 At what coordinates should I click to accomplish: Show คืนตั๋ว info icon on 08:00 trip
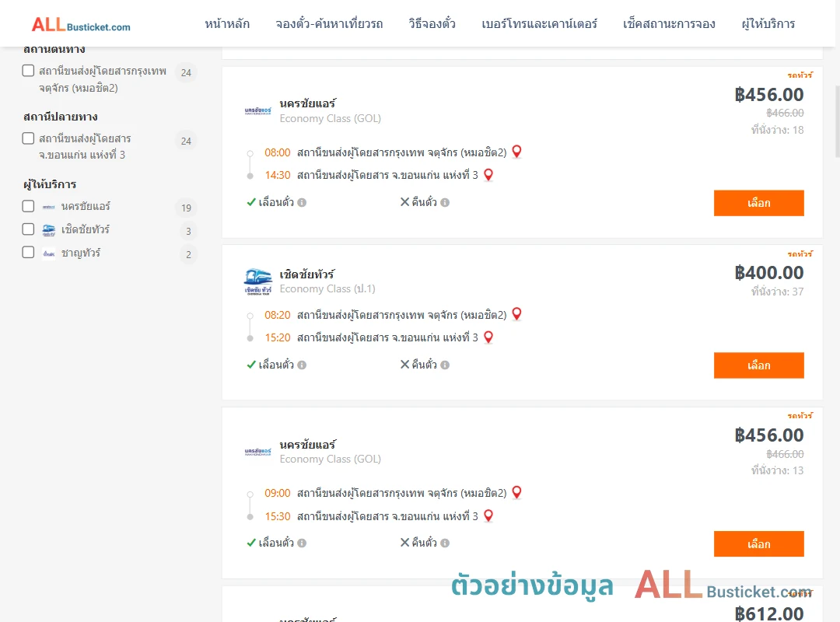click(x=445, y=202)
